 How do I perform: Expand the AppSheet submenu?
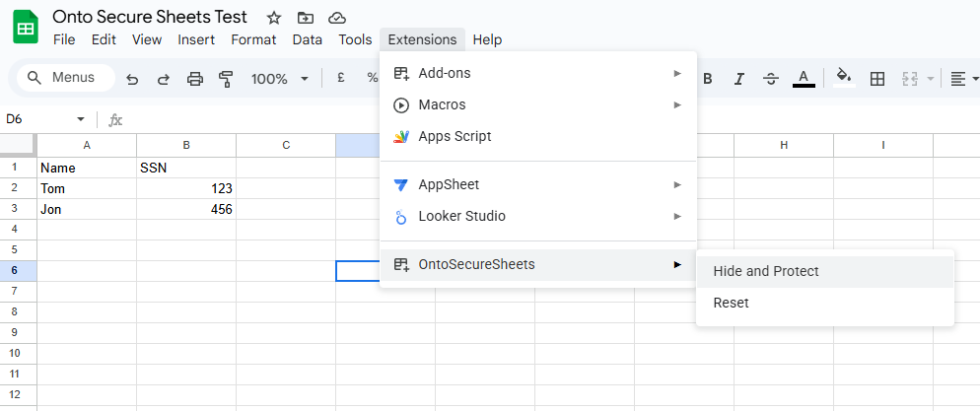click(x=538, y=185)
